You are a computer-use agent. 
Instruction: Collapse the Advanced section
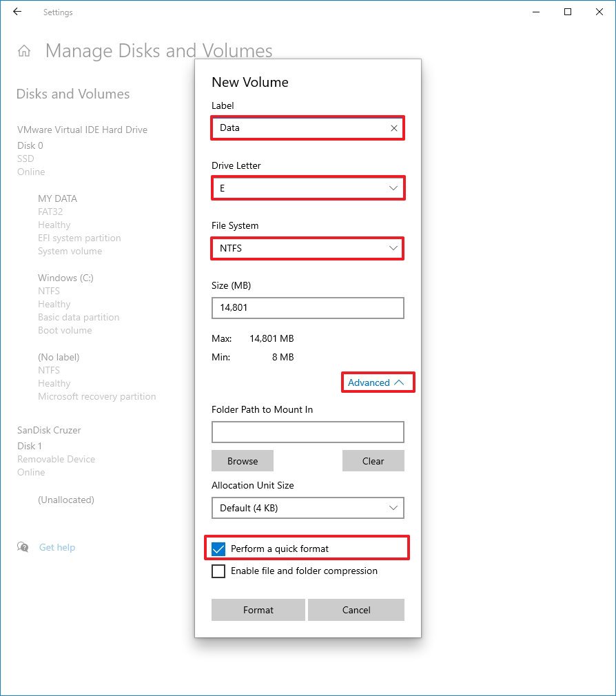click(x=378, y=382)
